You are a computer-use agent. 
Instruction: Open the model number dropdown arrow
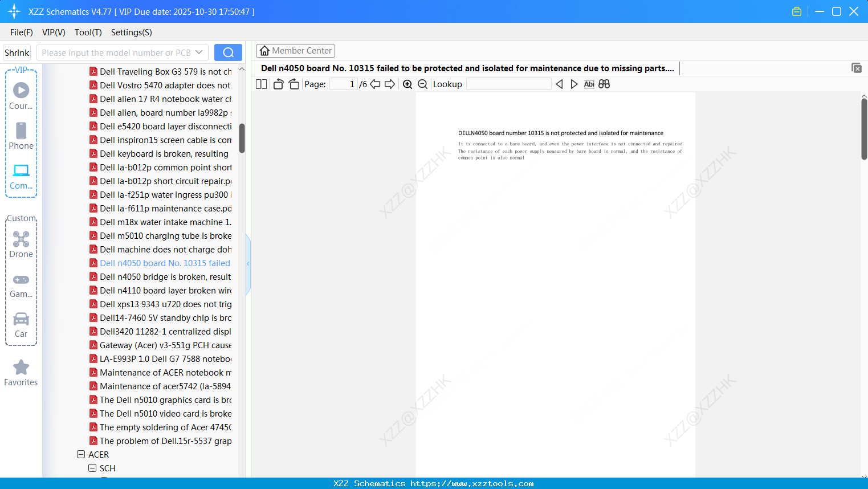click(199, 52)
